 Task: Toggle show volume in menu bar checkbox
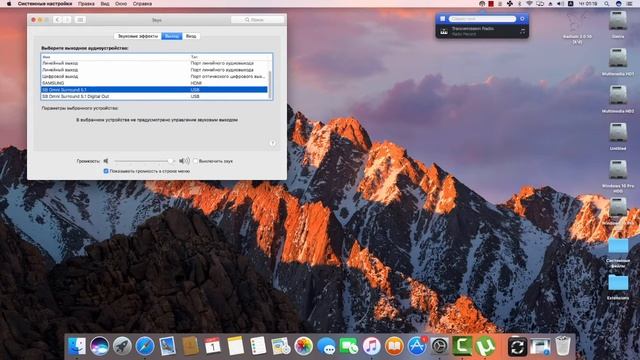click(106, 171)
